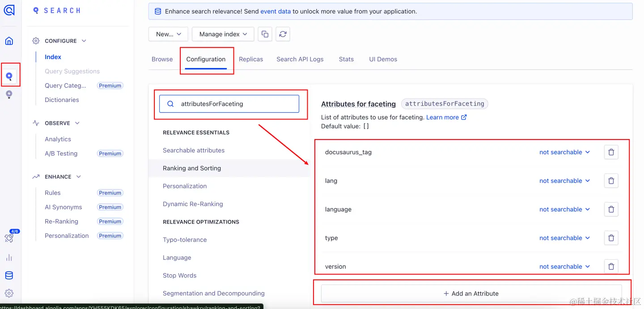Image resolution: width=644 pixels, height=309 pixels.
Task: Open the Data Sources database icon
Action: tap(9, 275)
